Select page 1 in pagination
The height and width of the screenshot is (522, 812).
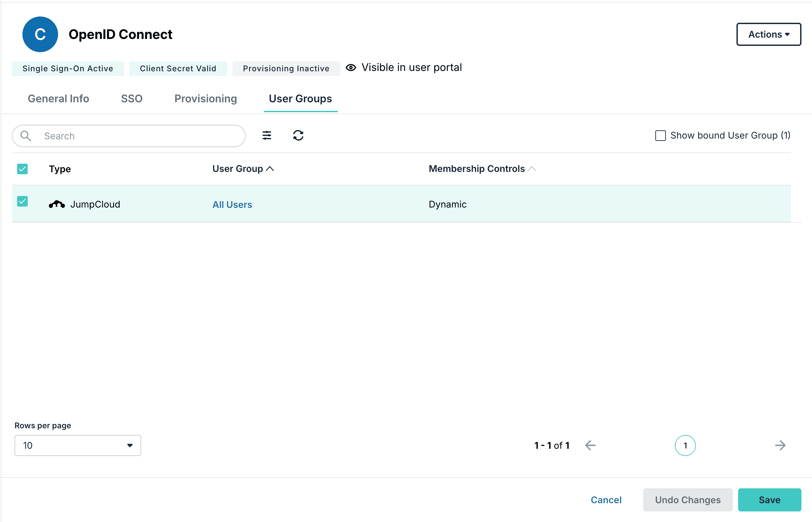(685, 445)
